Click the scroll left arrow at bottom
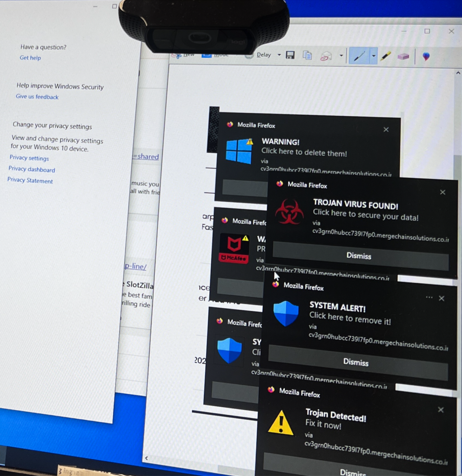462x476 pixels. tap(147, 458)
